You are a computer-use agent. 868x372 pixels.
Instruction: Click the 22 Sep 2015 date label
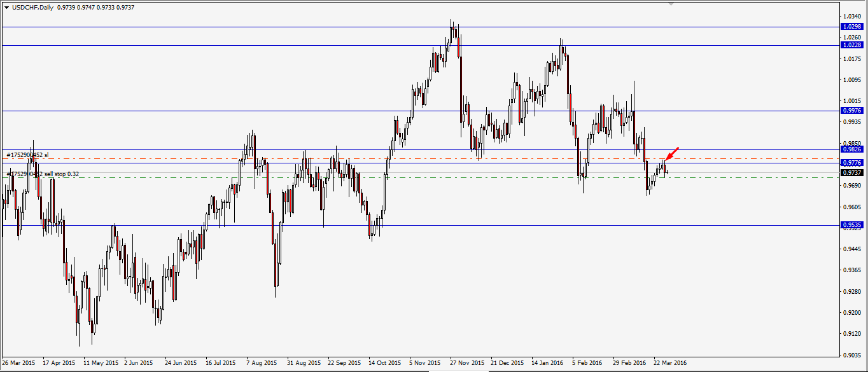tap(344, 363)
